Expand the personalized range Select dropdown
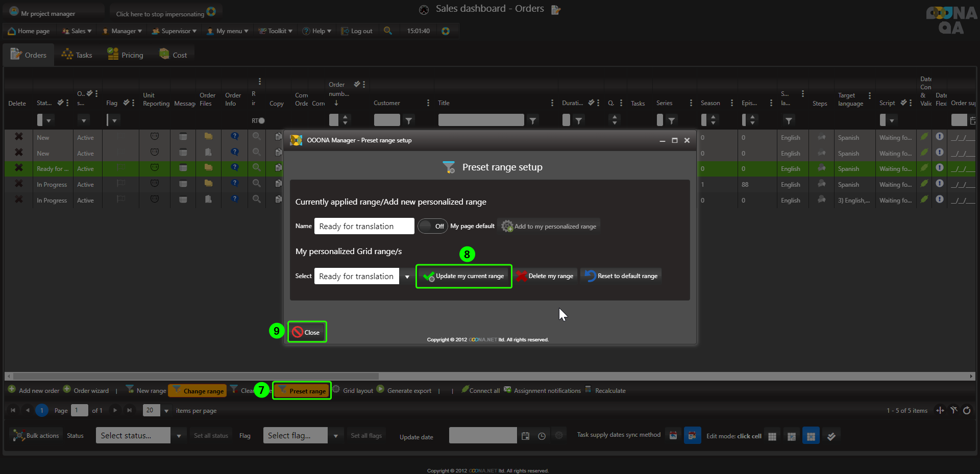 [407, 277]
